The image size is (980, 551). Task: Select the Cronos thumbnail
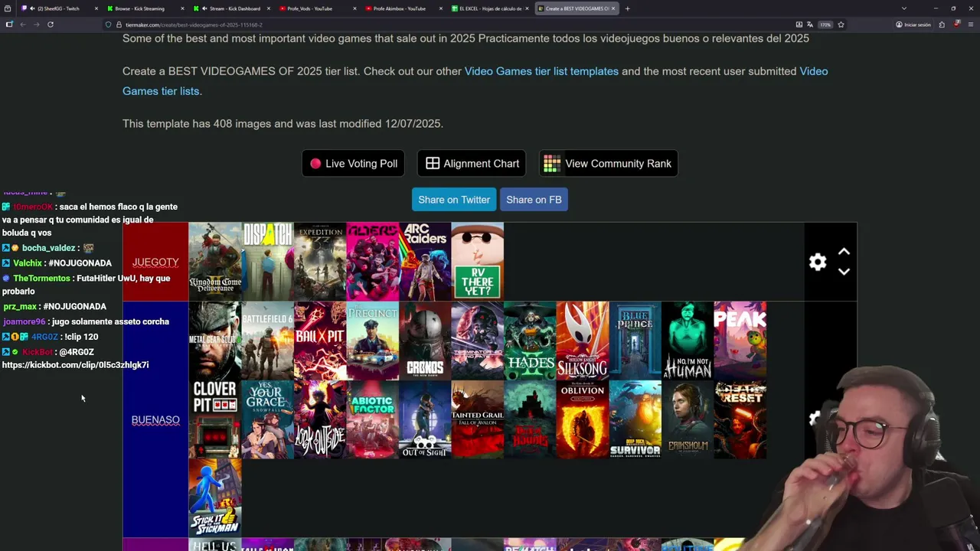click(x=425, y=341)
